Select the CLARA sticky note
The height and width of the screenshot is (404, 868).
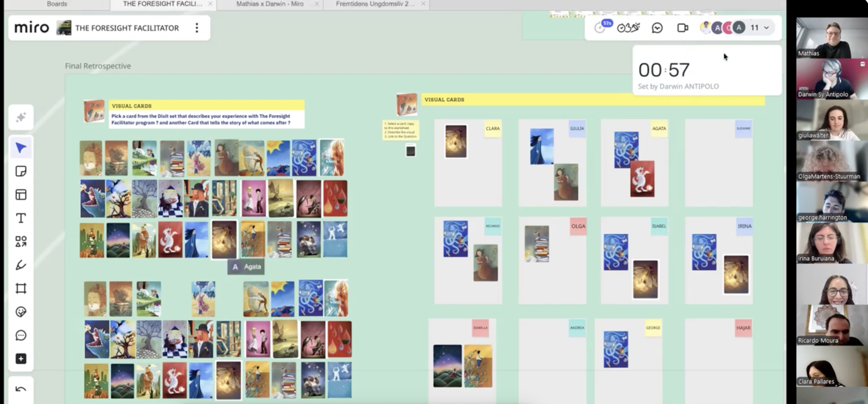[x=493, y=129]
